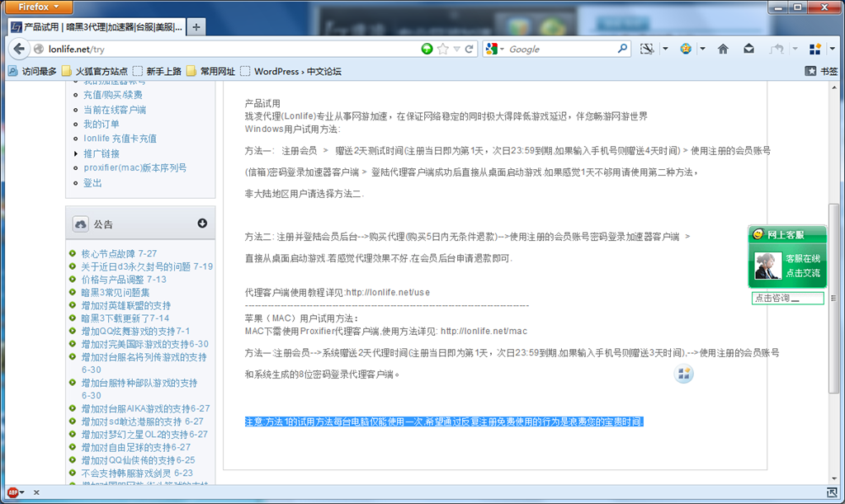Expand the search engine selector dropdown
Screen dimensions: 845x504
pos(495,49)
